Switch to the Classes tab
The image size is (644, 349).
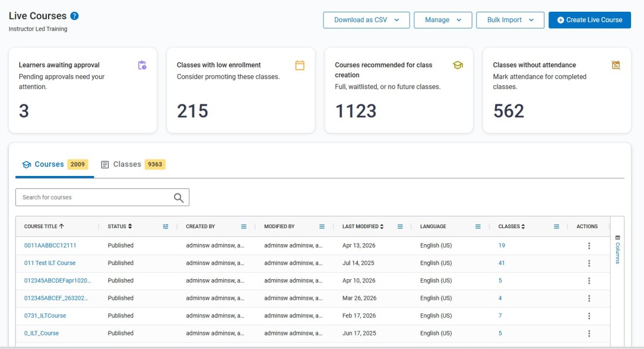point(133,164)
